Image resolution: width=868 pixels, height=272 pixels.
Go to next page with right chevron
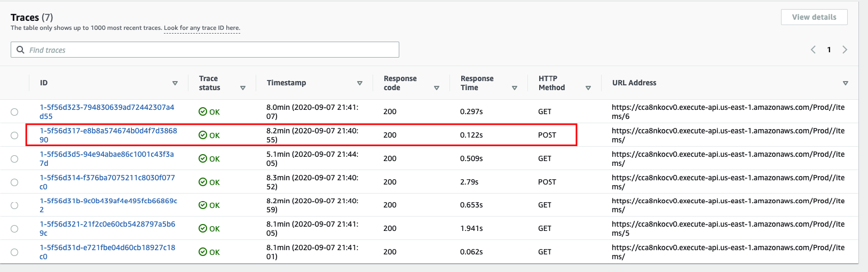pyautogui.click(x=845, y=50)
